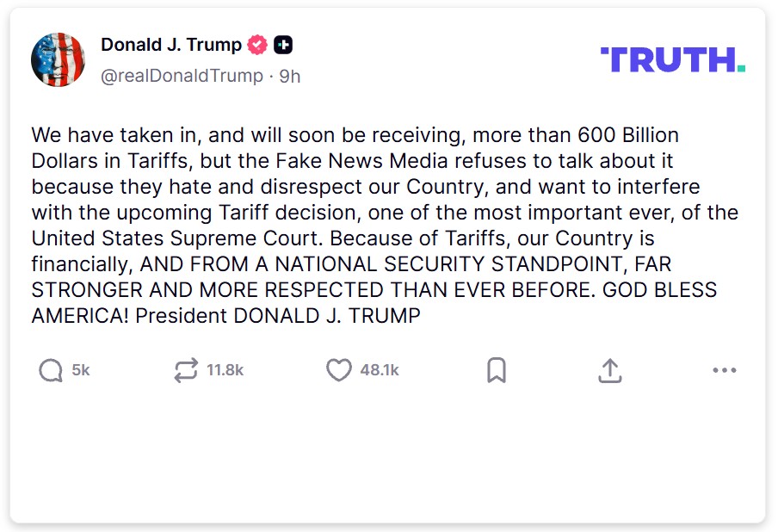Click the red verified checkmark badge
This screenshot has width=778, height=532.
pyautogui.click(x=257, y=45)
